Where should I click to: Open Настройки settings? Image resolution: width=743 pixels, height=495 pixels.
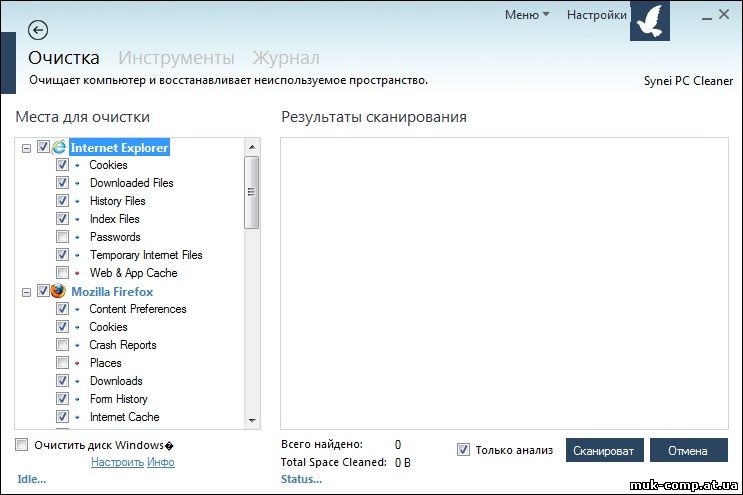coord(597,15)
